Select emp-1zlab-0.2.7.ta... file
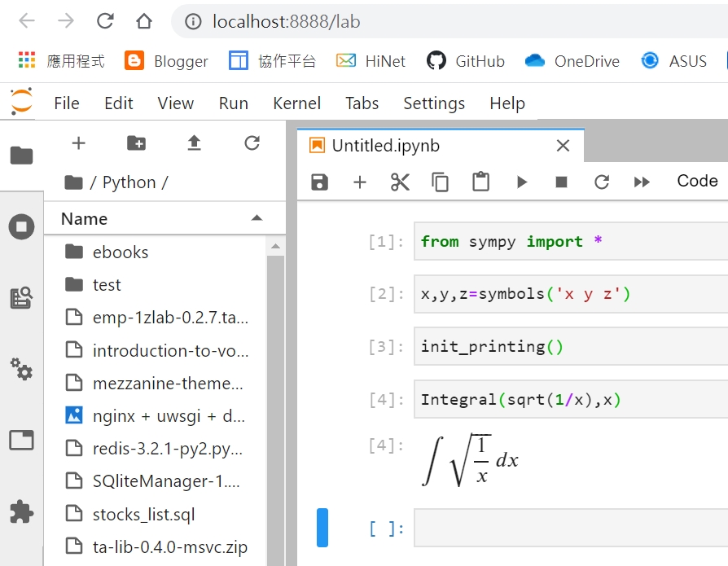 tap(156, 318)
